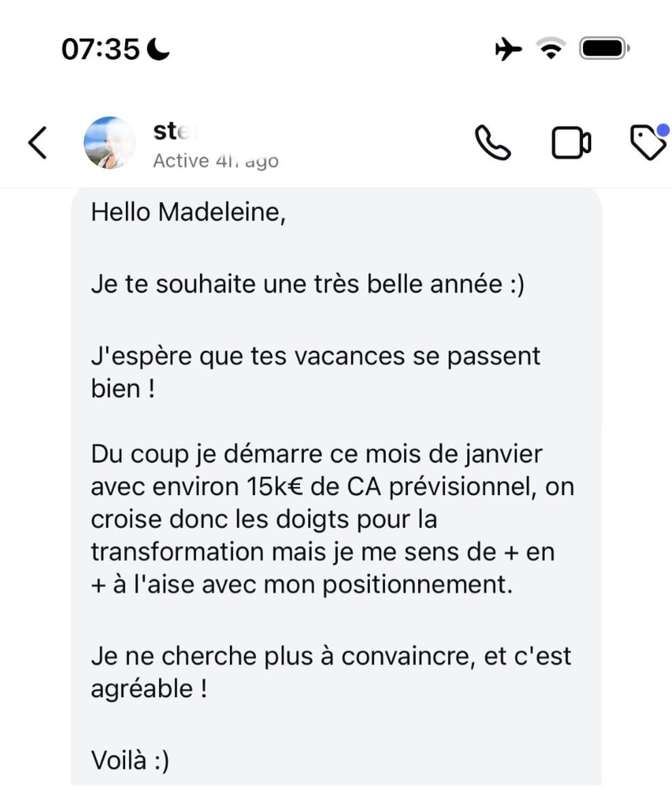The image size is (672, 810).
Task: Tap the "Je te souhaite une très belle année" line
Action: (307, 284)
